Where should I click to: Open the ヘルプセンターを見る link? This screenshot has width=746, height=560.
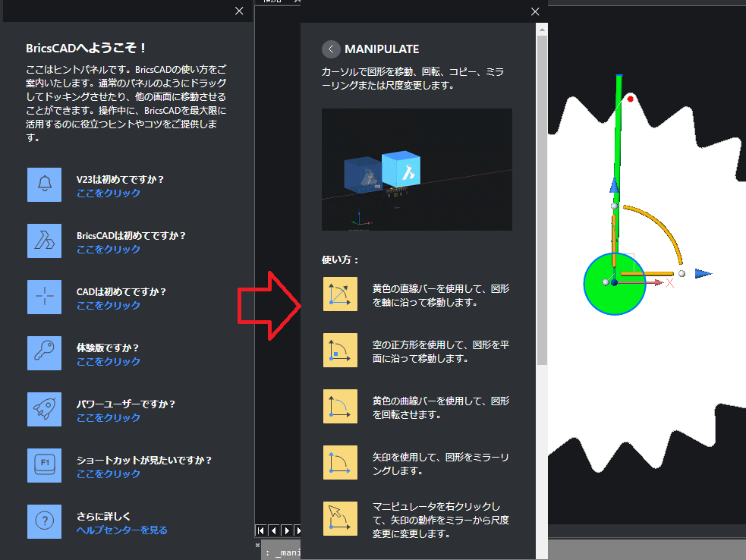click(x=121, y=530)
